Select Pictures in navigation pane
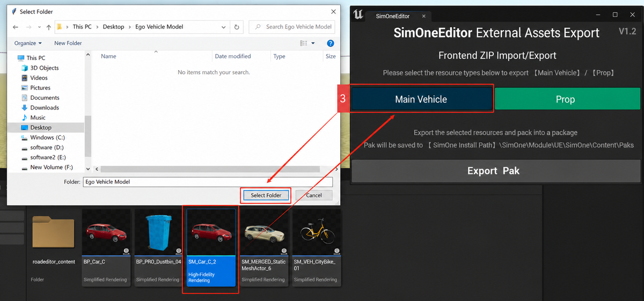 (x=40, y=87)
